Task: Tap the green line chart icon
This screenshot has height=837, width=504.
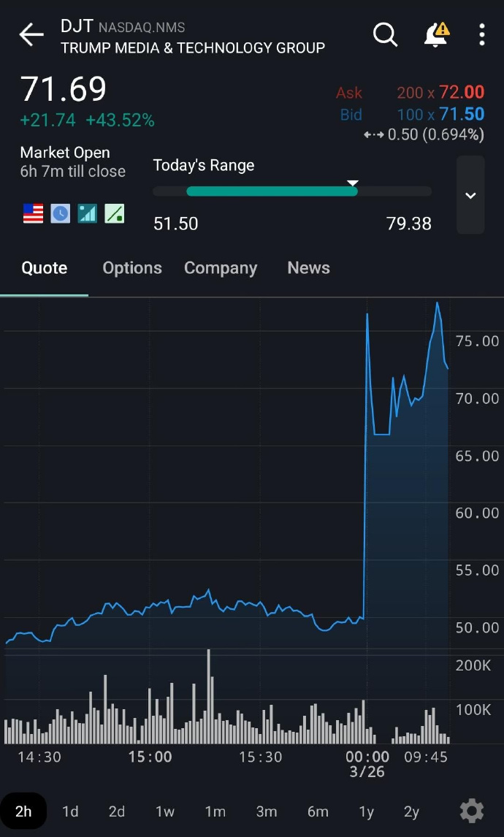Action: (114, 213)
